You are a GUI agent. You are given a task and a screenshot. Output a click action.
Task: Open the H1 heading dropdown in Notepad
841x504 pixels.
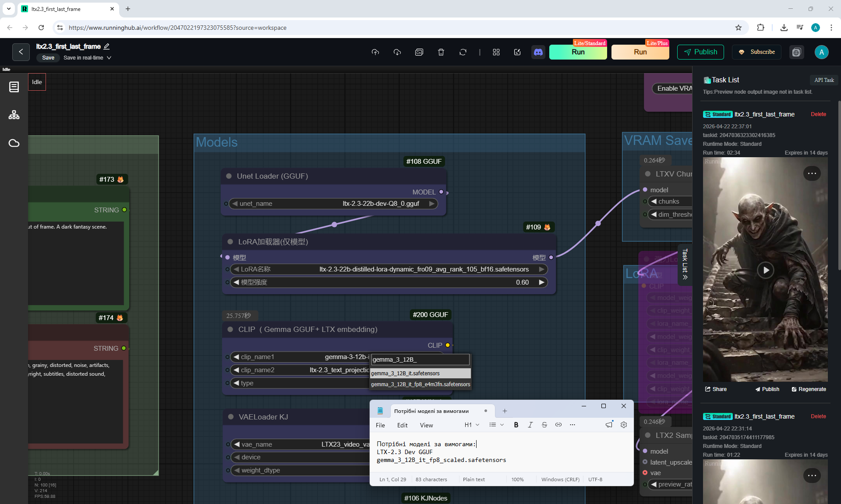(472, 425)
